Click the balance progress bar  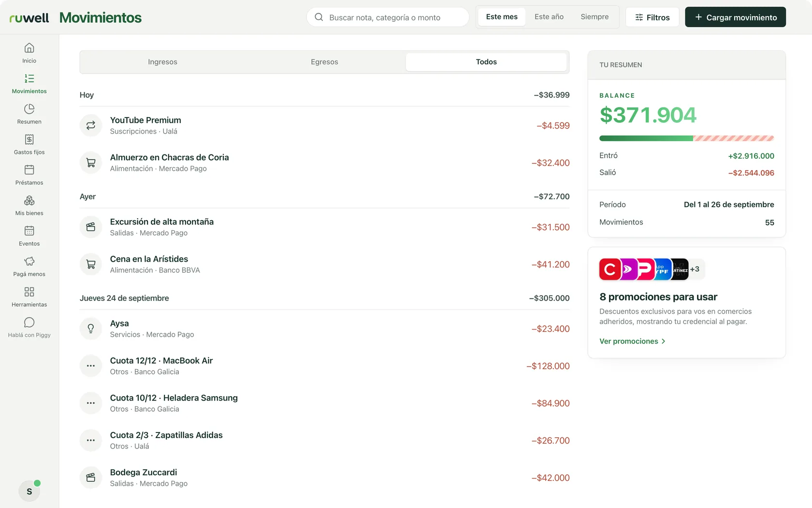tap(686, 138)
